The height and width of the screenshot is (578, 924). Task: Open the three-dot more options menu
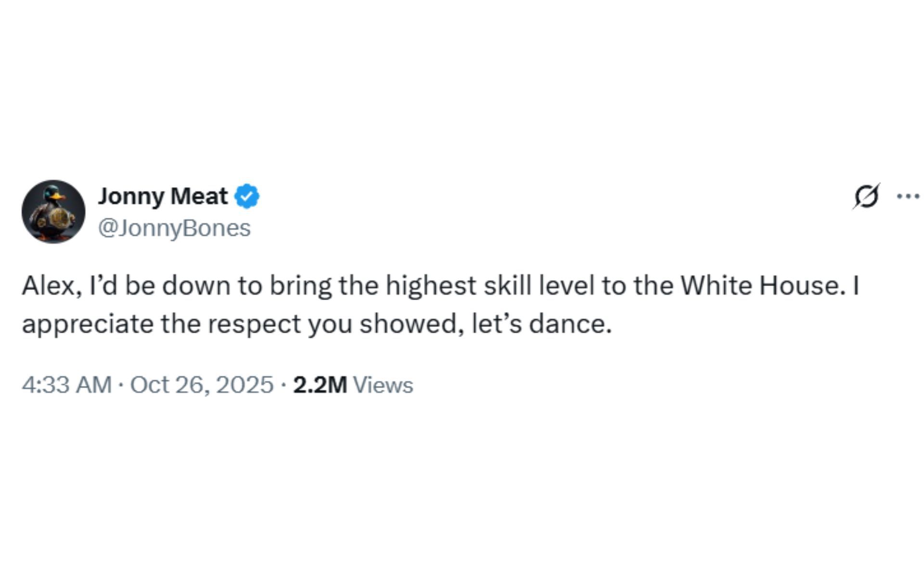coord(908,197)
